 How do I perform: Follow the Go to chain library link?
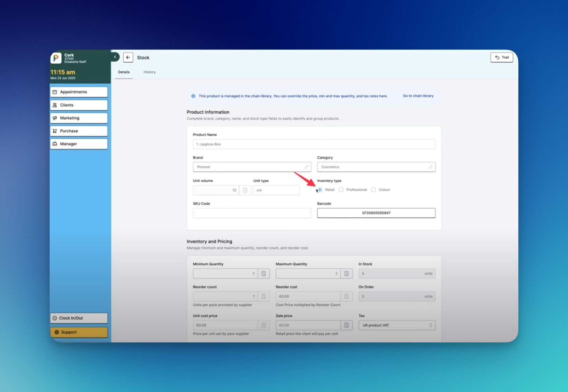(418, 96)
